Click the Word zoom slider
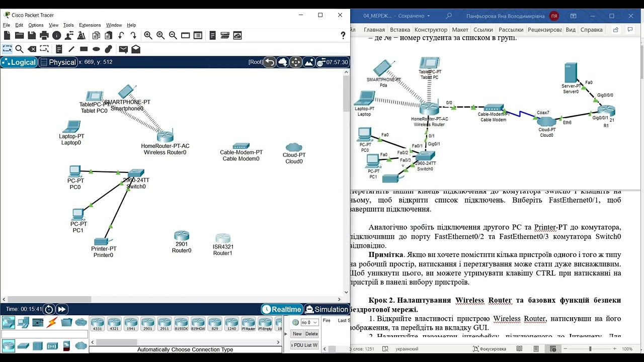This screenshot has width=644, height=362. [591, 349]
